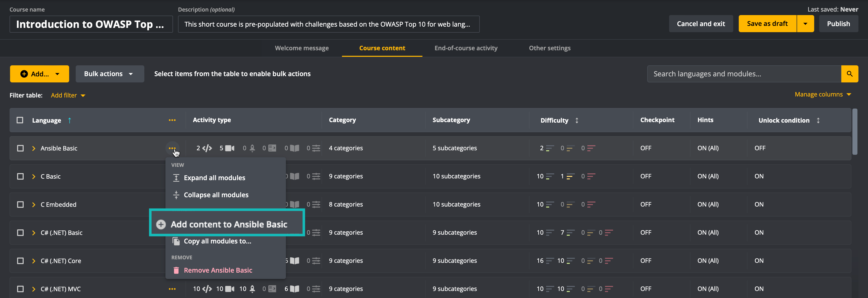Click the Ansible Basic video icon
The height and width of the screenshot is (298, 868).
[x=230, y=148]
